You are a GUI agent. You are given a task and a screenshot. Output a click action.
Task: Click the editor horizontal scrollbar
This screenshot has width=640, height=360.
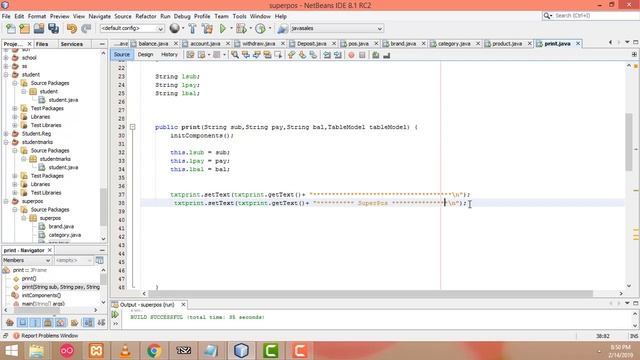point(370,293)
